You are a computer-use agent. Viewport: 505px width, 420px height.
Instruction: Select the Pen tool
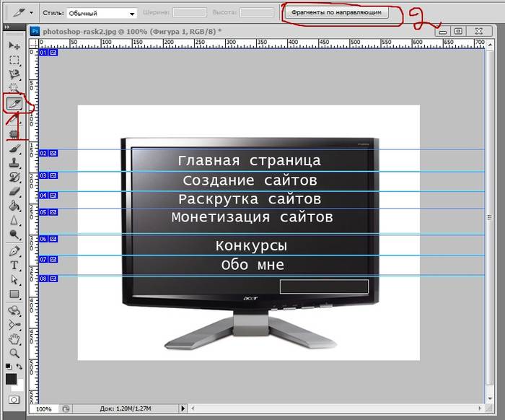tap(14, 251)
